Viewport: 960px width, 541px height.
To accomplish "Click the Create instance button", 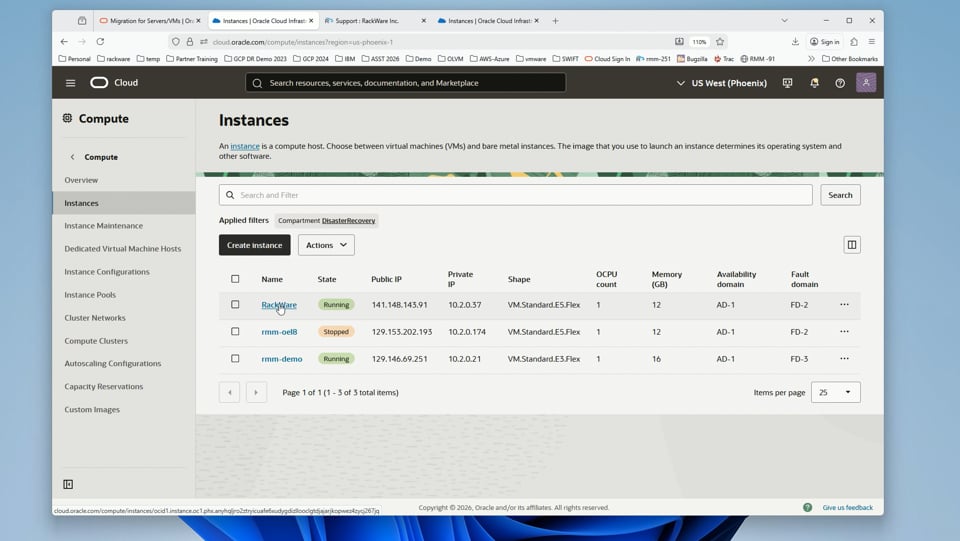I will 255,245.
